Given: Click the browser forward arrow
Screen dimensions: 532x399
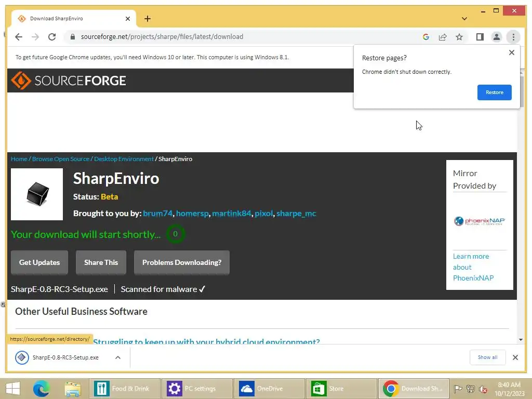Looking at the screenshot, I should [35, 37].
